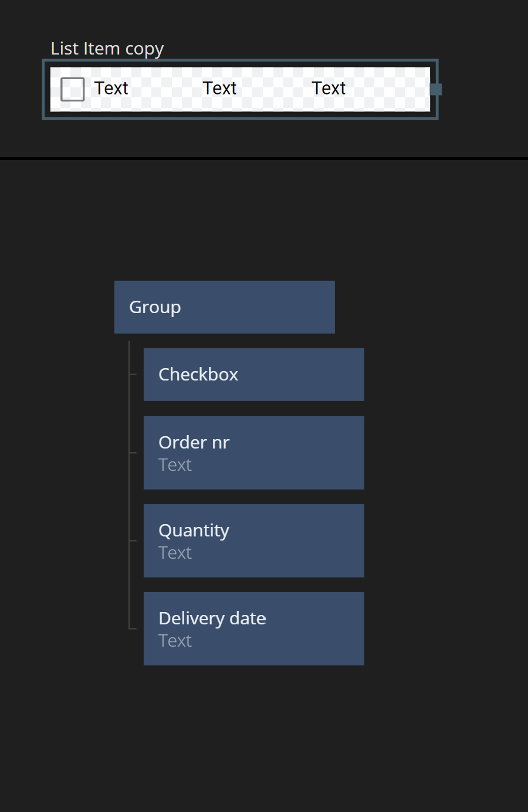This screenshot has height=812, width=528.
Task: Tick the checkbox in the list item preview
Action: click(73, 89)
